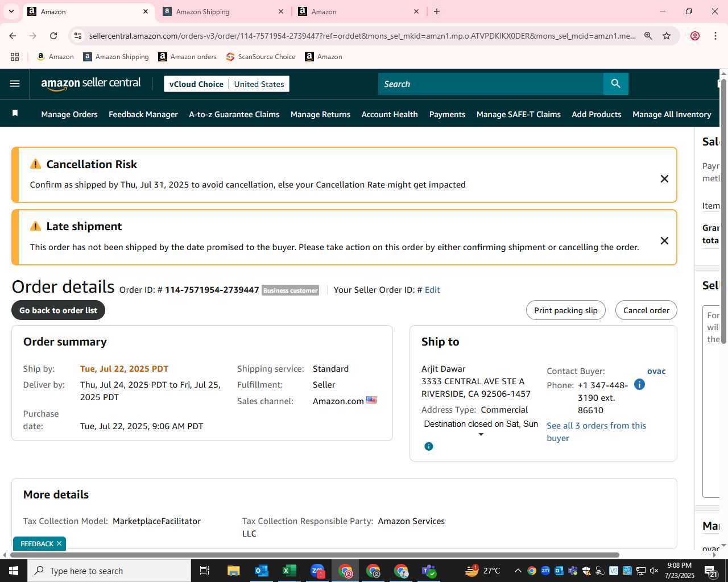Click the address bar URL
728x582 pixels.
(362, 36)
